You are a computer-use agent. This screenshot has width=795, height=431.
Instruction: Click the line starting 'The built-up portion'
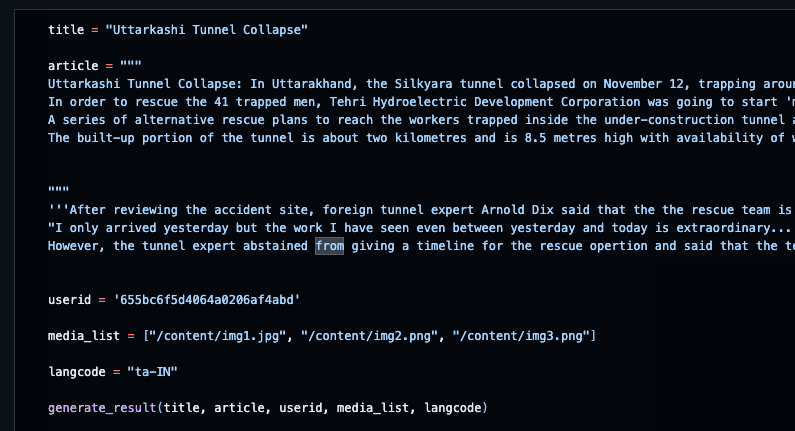[421, 138]
